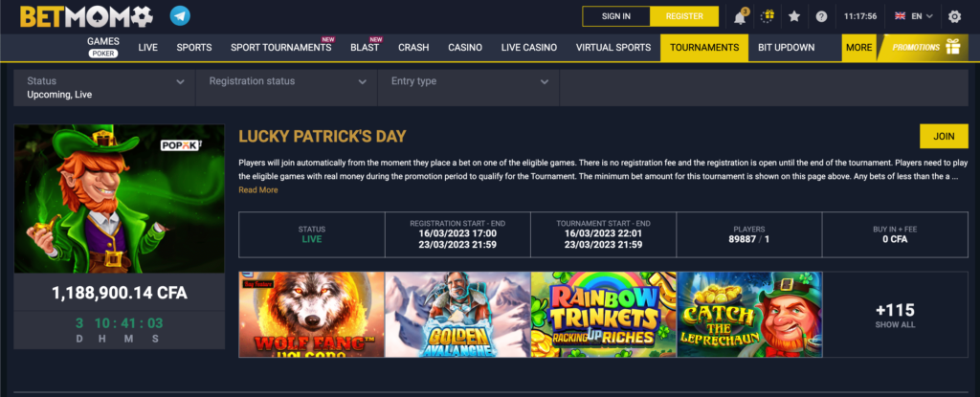Open the Virtual Sports section
980x397 pixels.
tap(613, 48)
